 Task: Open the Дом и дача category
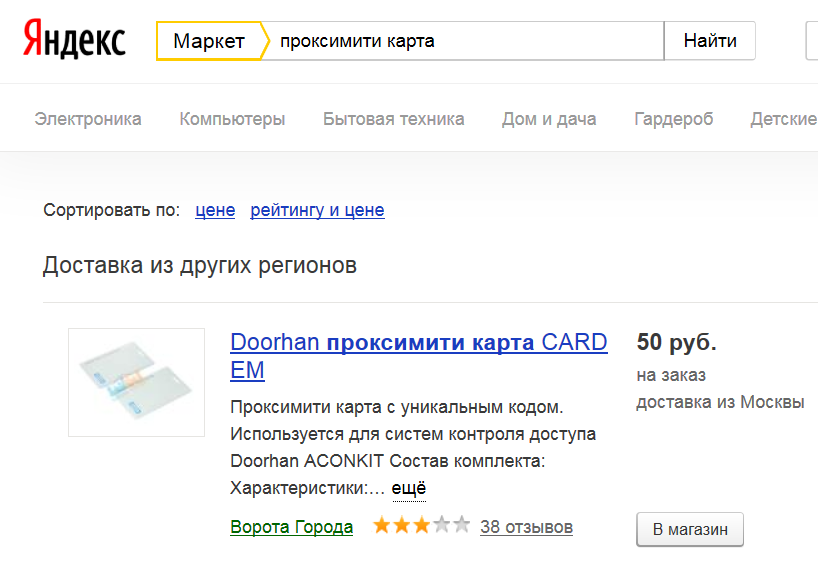[x=549, y=119]
